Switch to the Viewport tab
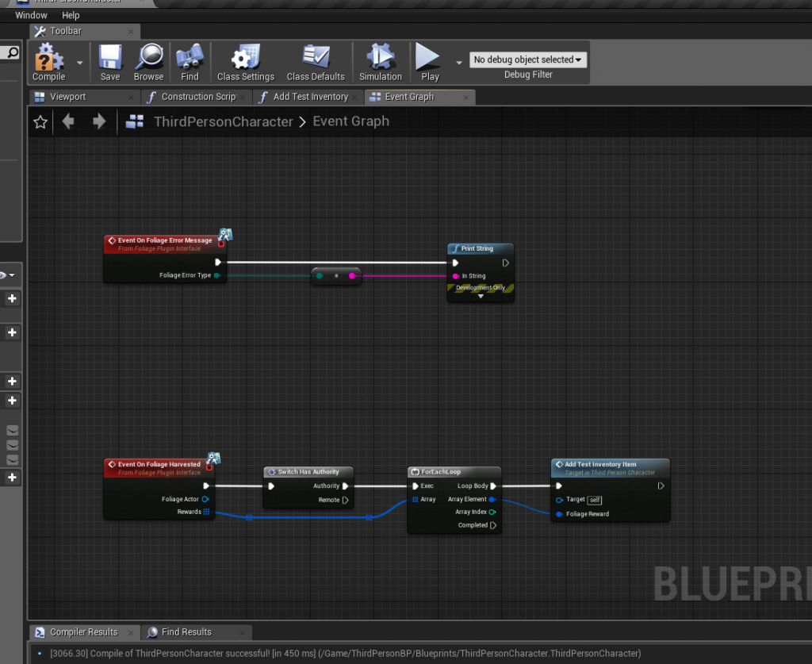This screenshot has height=664, width=812. 68,97
